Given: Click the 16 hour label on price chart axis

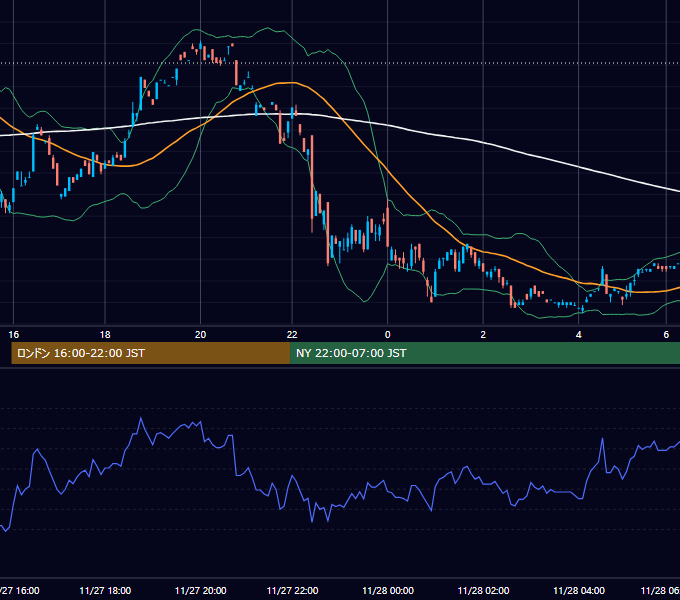Looking at the screenshot, I should (x=13, y=335).
